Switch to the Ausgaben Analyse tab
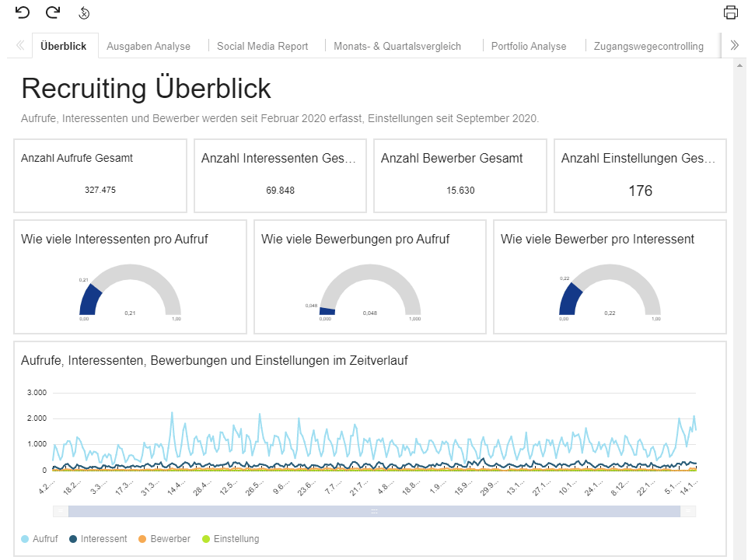 point(148,46)
